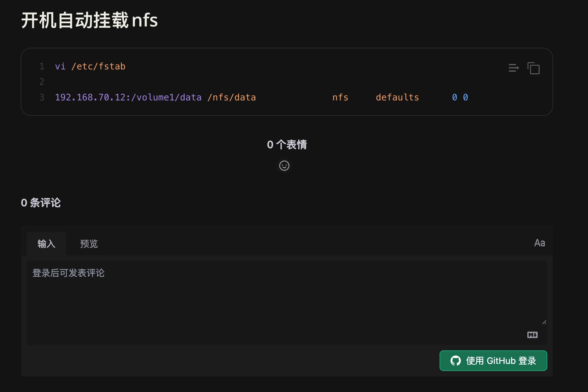
Task: Toggle line wrap in the code block
Action: pos(513,68)
